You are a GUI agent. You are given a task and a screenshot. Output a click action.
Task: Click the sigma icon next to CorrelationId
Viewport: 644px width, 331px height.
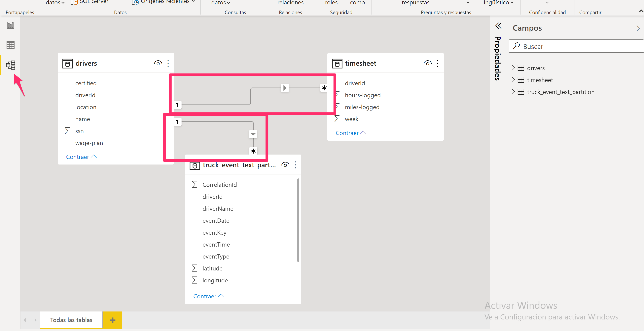195,185
